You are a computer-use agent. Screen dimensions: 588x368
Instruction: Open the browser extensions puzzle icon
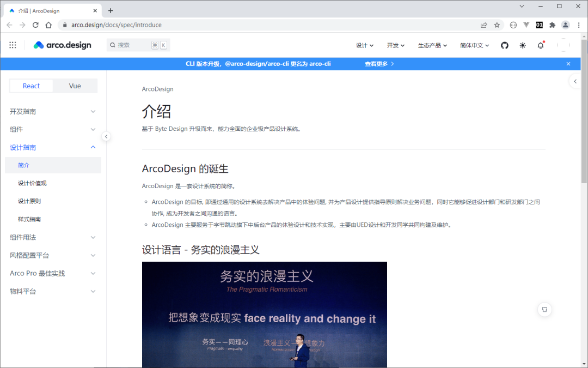(553, 25)
